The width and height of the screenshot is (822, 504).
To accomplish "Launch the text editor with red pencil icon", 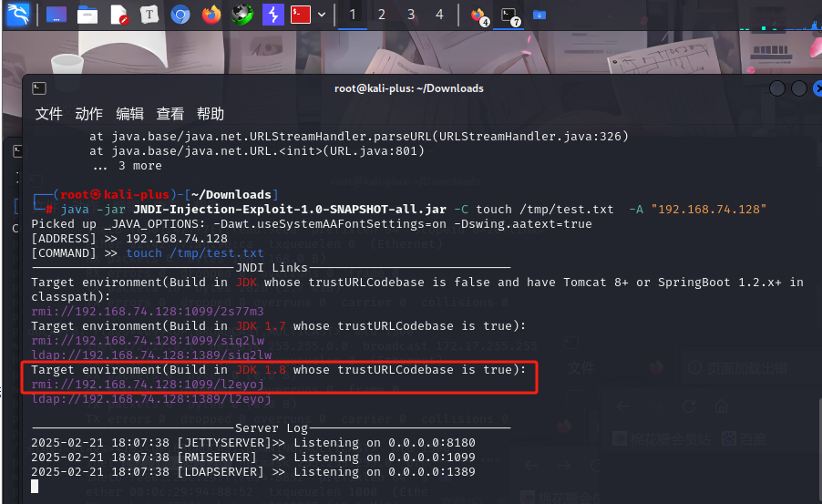I will click(x=119, y=15).
